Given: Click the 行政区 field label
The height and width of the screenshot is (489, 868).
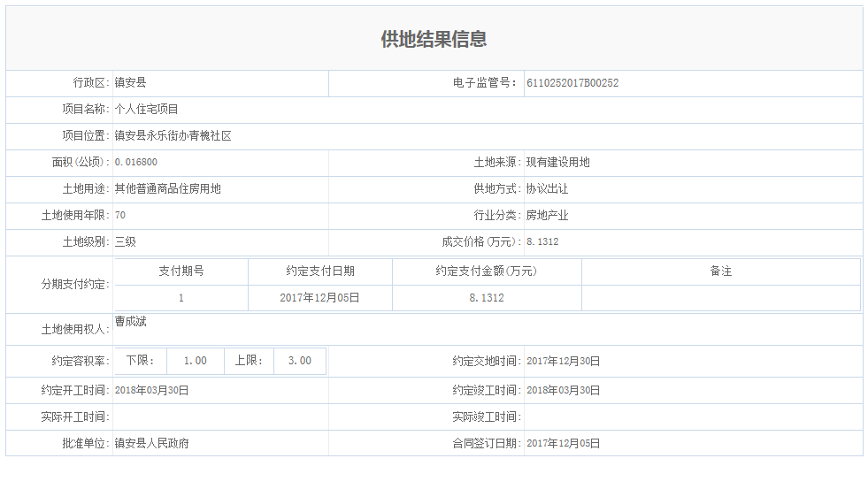Looking at the screenshot, I should [x=91, y=83].
